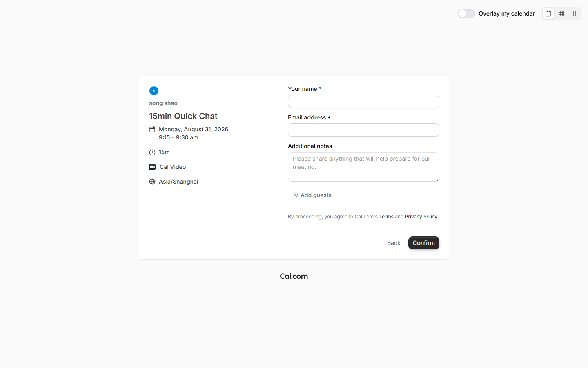Viewport: 588px width, 368px height.
Task: Click the Overlay my calendar label
Action: point(507,13)
